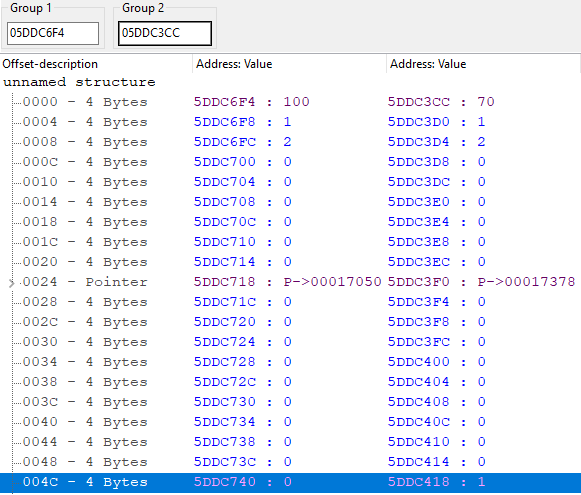Click value 5DDC3DC : 0
Viewport: 581px width, 495px height.
pyautogui.click(x=436, y=182)
